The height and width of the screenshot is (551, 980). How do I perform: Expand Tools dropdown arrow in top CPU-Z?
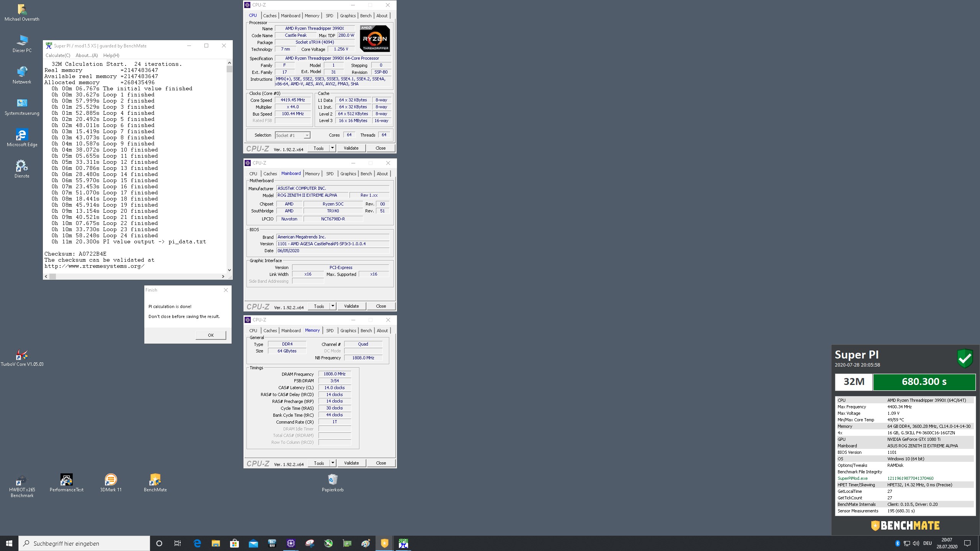pyautogui.click(x=332, y=148)
